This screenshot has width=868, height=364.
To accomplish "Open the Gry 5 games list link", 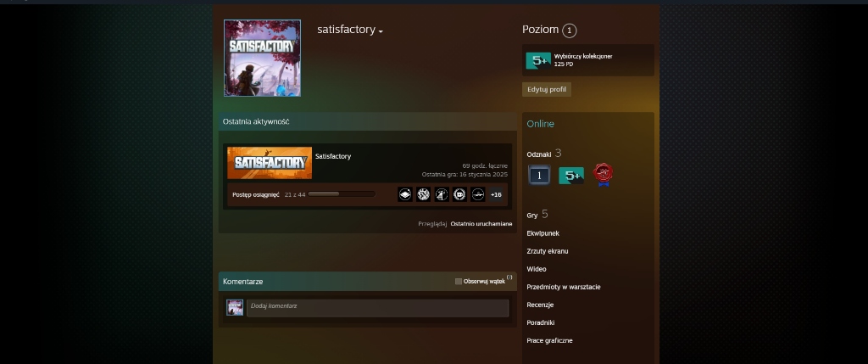I will pos(537,215).
